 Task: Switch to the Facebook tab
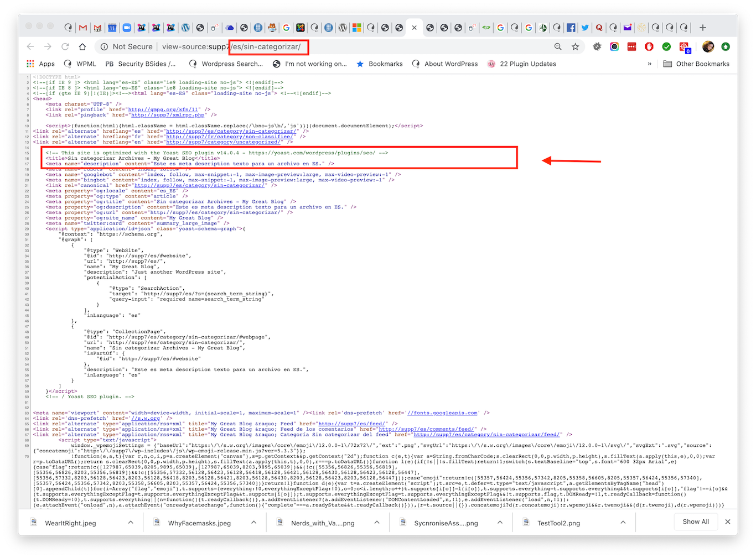[x=571, y=28]
